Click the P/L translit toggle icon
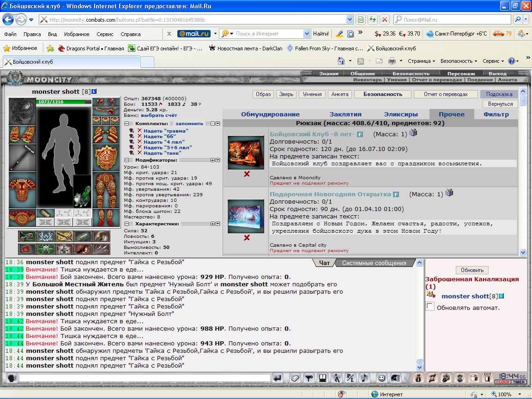532x399 pixels. (350, 378)
